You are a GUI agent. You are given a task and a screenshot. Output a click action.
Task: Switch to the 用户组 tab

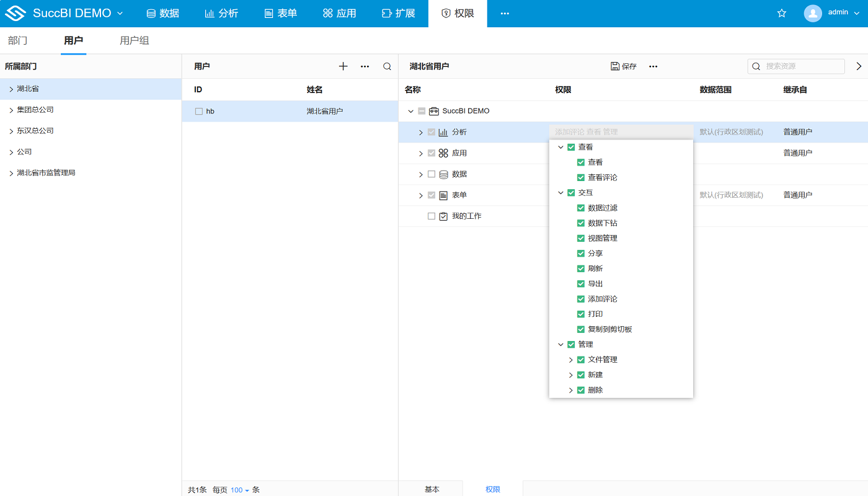point(134,41)
